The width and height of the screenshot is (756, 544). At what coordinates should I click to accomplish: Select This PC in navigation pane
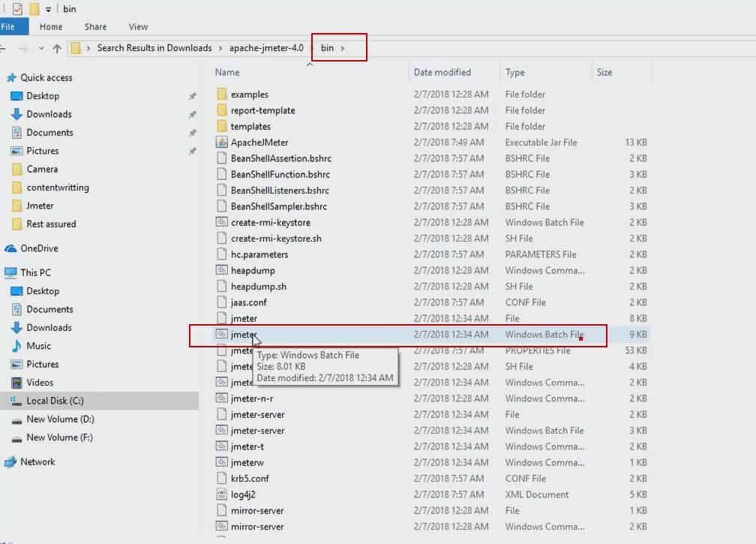(35, 272)
